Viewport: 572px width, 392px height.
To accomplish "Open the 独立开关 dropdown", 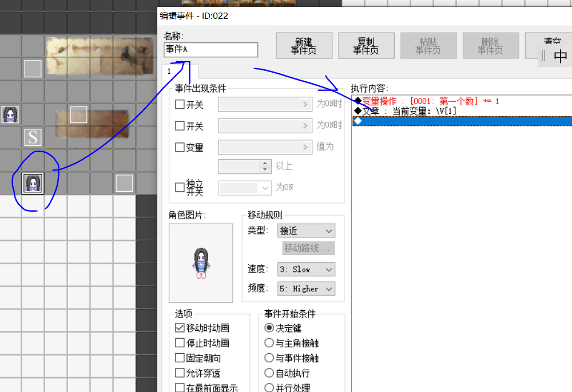I will tap(245, 188).
